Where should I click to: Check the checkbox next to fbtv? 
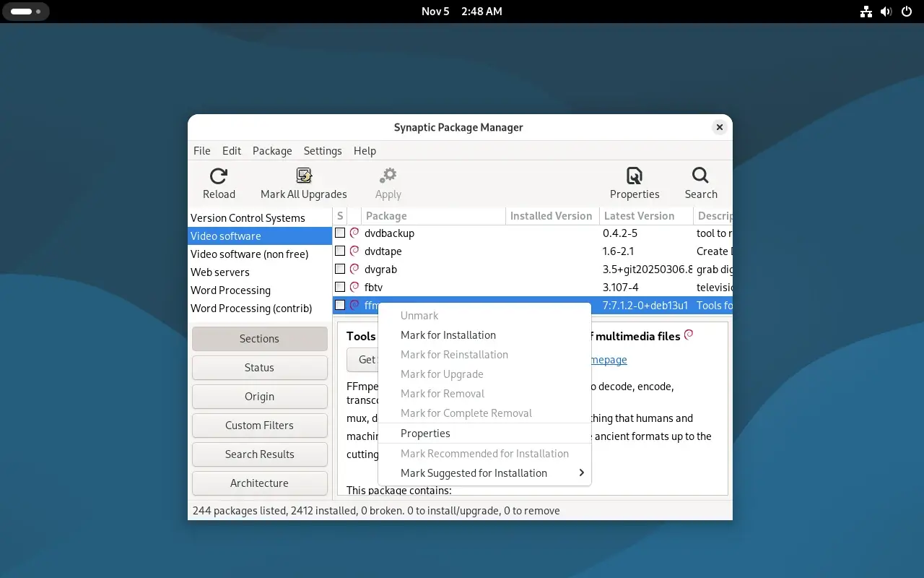[340, 287]
